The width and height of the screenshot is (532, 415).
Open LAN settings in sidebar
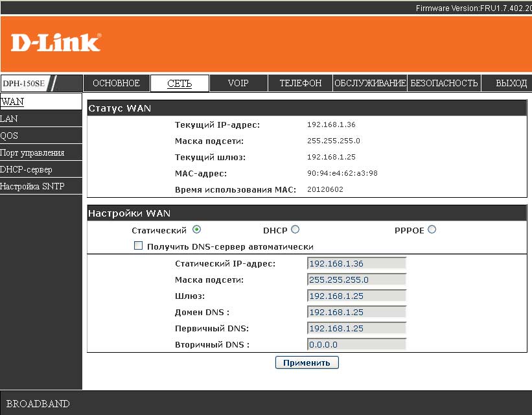[x=9, y=119]
